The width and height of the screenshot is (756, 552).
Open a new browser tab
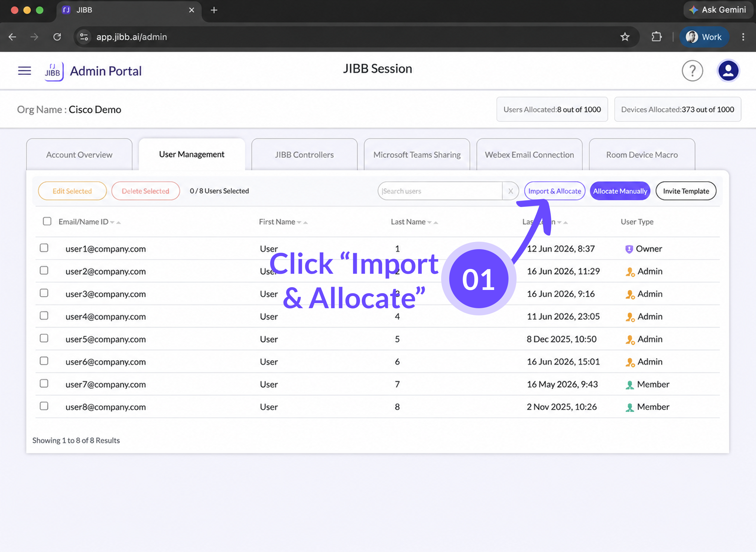pos(214,10)
